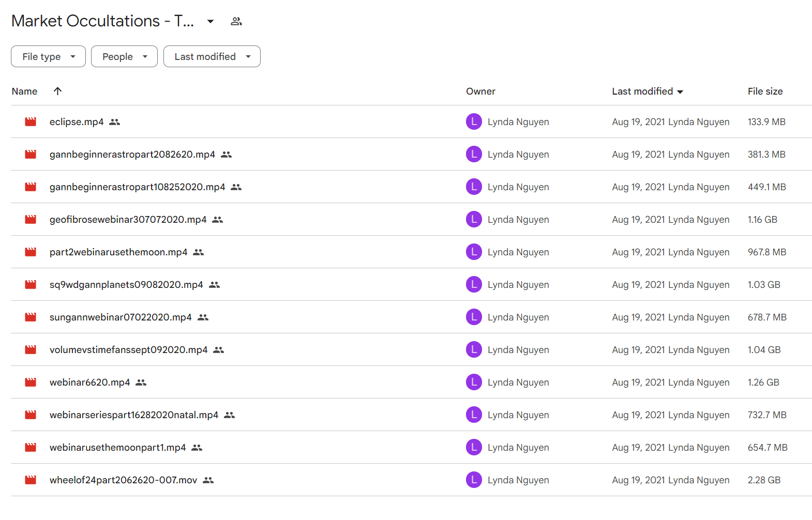Click shared people icon next to eclipse.mp4
Viewport: 812px width, 520px height.
(x=115, y=122)
